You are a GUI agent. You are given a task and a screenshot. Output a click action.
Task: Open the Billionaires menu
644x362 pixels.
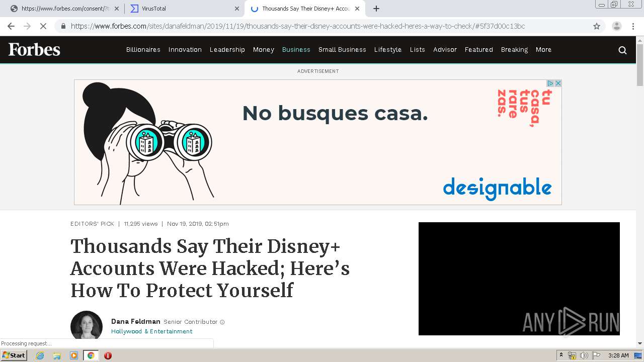click(x=143, y=50)
